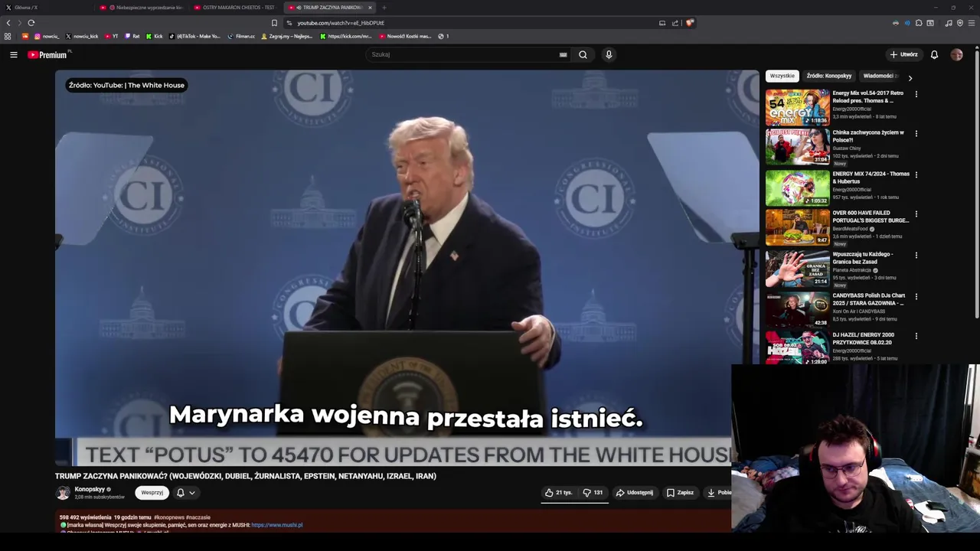Open the mushi.pl link in description
980x551 pixels.
tap(277, 525)
